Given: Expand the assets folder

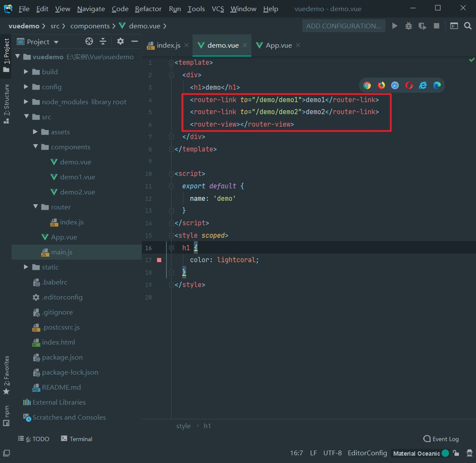Looking at the screenshot, I should point(35,132).
